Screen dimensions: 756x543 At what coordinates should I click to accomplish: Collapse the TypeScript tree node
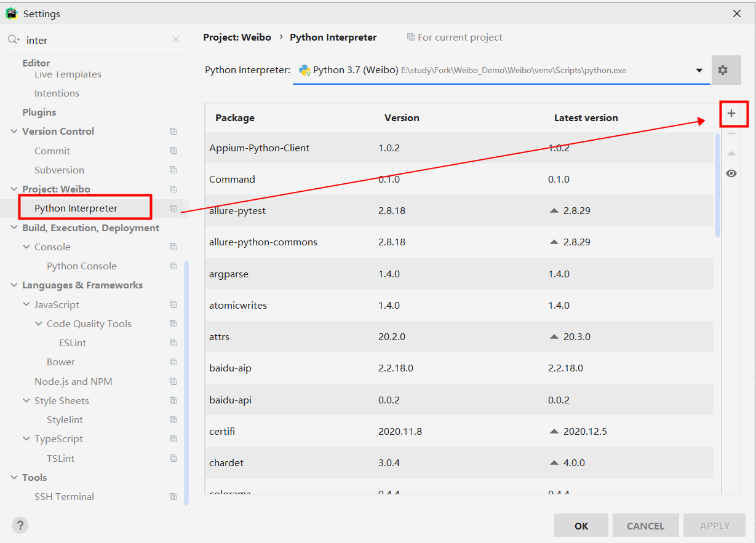(26, 439)
